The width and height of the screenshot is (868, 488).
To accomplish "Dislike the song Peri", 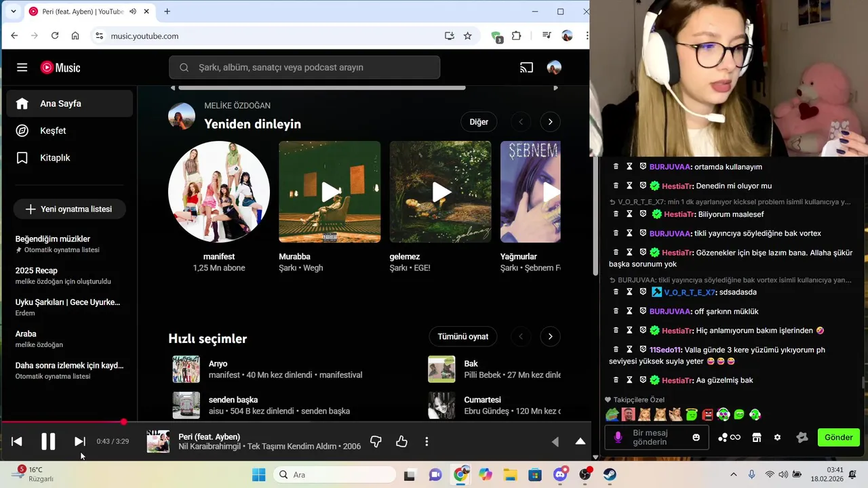I will (x=376, y=441).
